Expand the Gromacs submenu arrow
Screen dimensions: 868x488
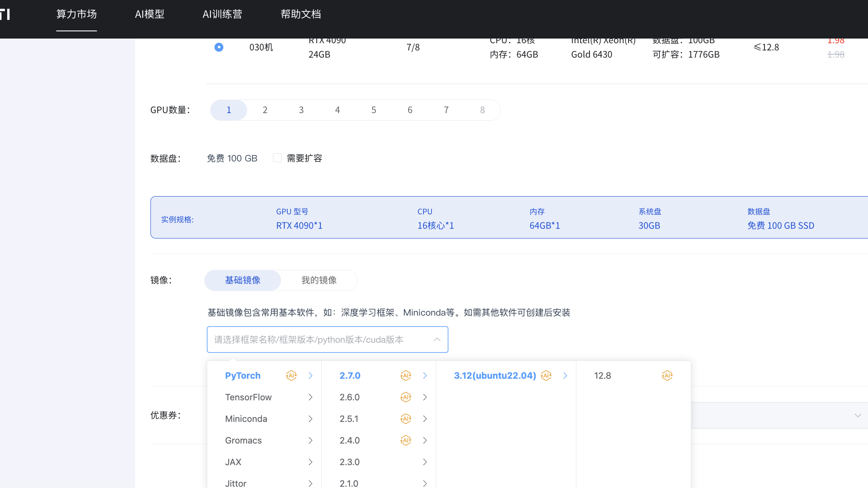pyautogui.click(x=310, y=441)
